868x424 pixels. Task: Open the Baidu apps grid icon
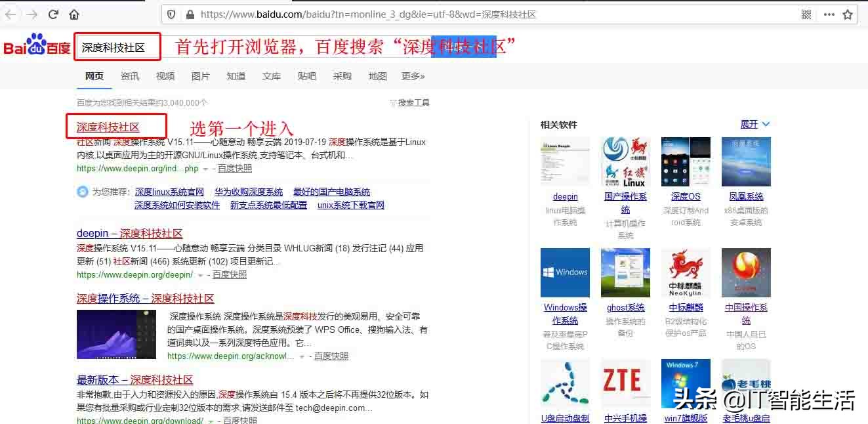click(806, 14)
